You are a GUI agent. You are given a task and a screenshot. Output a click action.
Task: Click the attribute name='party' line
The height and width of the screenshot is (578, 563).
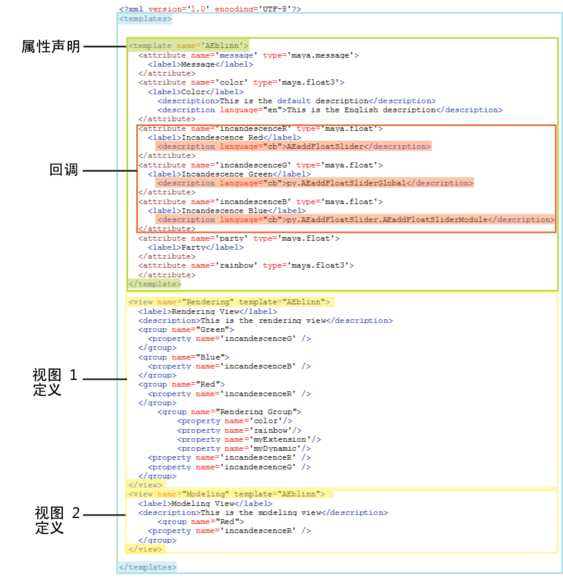[x=239, y=238]
